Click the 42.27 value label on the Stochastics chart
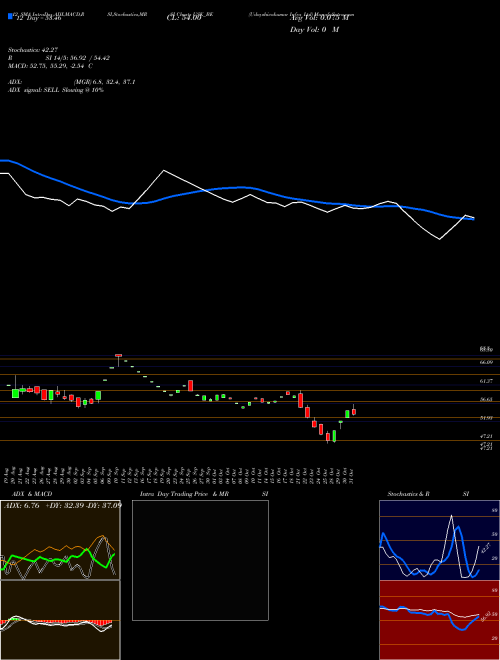This screenshot has width=500, height=660. pos(486,548)
